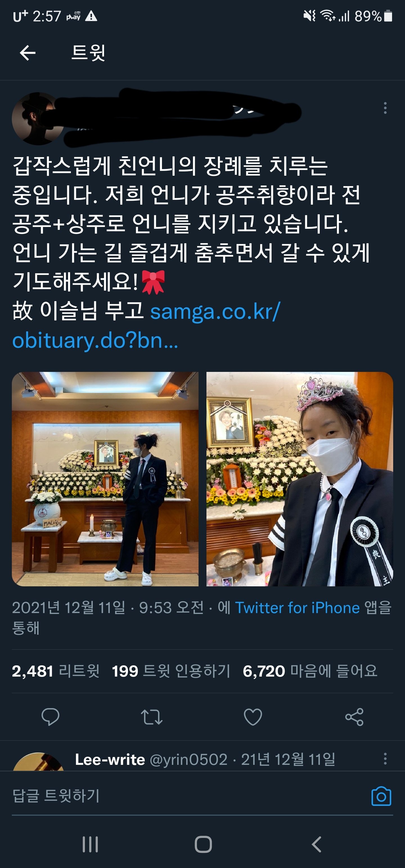The height and width of the screenshot is (868, 405).
Task: Open the blacked-out author profile picture
Action: (x=38, y=119)
